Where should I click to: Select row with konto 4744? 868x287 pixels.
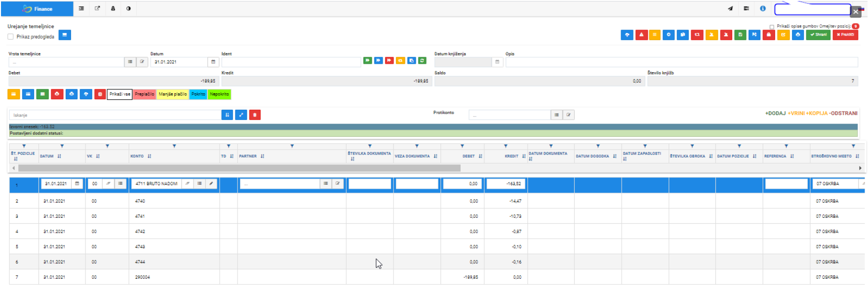coord(437,262)
